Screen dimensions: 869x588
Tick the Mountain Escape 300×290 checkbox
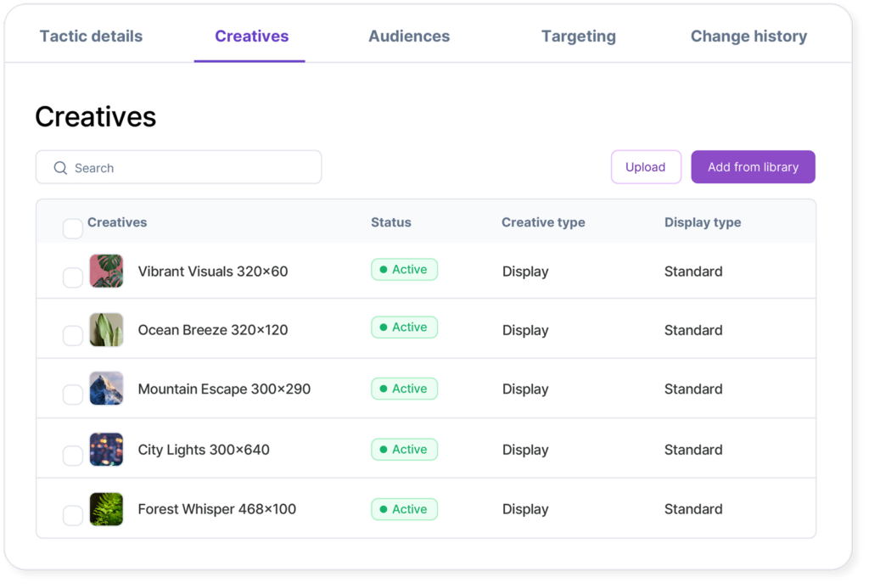(73, 395)
